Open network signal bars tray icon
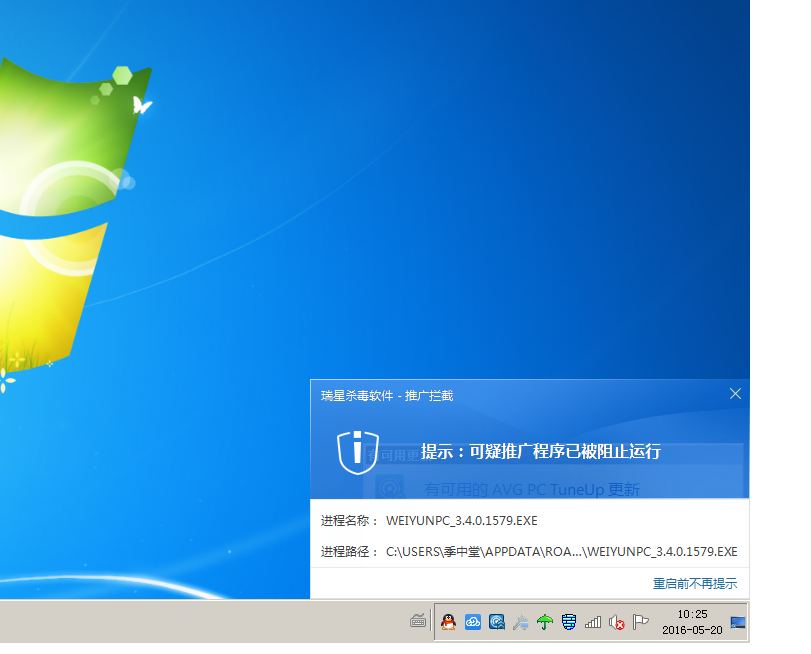This screenshot has height=654, width=811. pyautogui.click(x=593, y=622)
